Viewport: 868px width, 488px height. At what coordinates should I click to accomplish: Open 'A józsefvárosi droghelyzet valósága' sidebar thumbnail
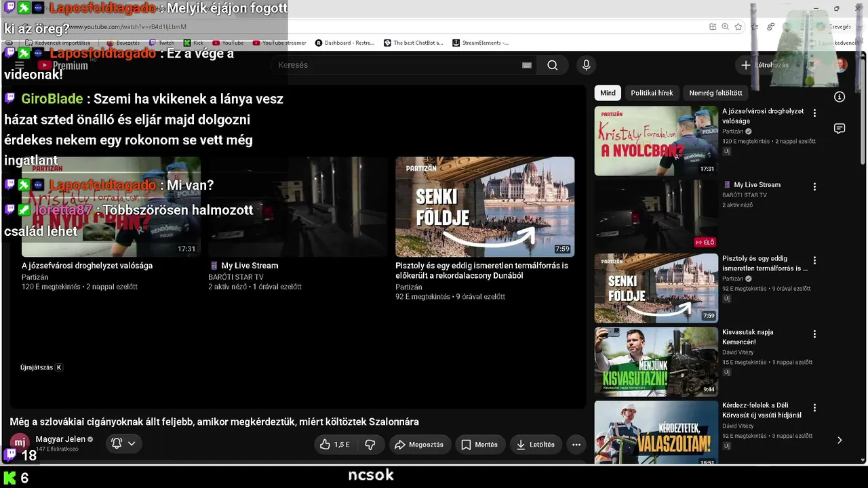pyautogui.click(x=656, y=141)
